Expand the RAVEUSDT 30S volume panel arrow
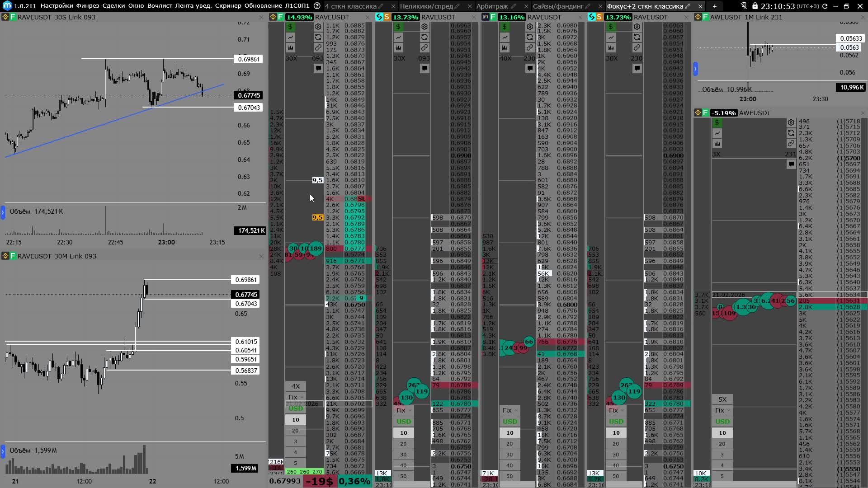The width and height of the screenshot is (868, 488). pos(3,211)
